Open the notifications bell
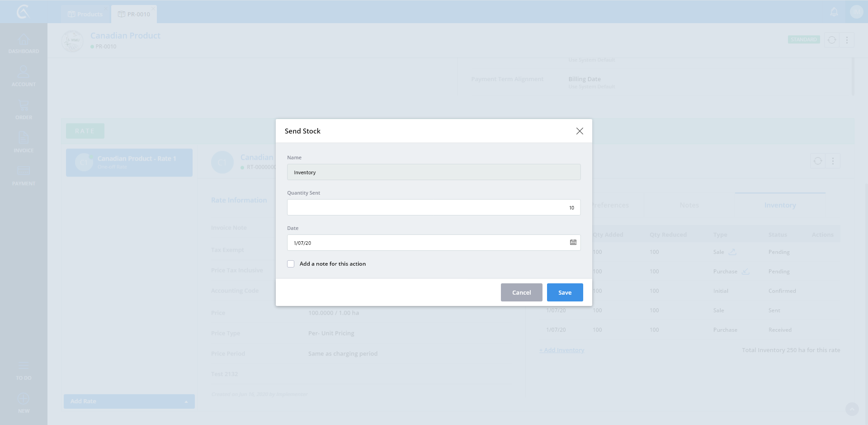Viewport: 868px width, 425px height. pos(834,12)
